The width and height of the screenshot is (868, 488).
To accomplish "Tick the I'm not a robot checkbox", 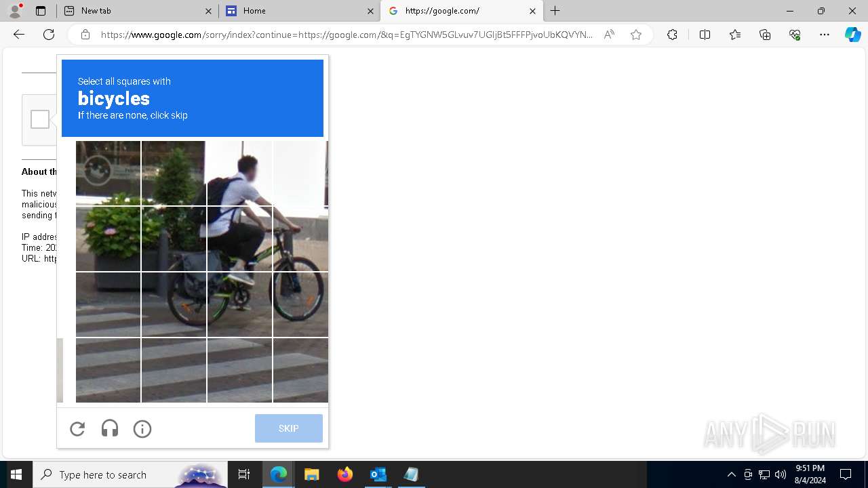I will pos(40,119).
